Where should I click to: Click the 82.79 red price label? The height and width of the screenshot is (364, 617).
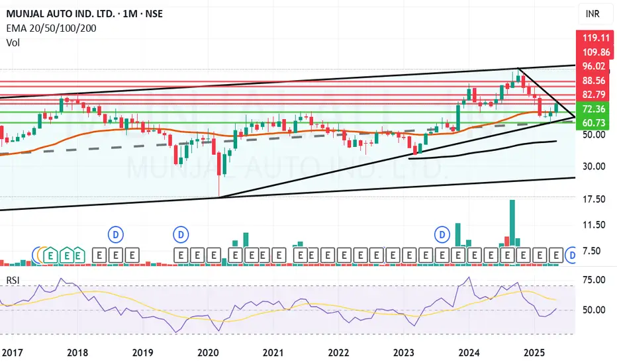593,95
